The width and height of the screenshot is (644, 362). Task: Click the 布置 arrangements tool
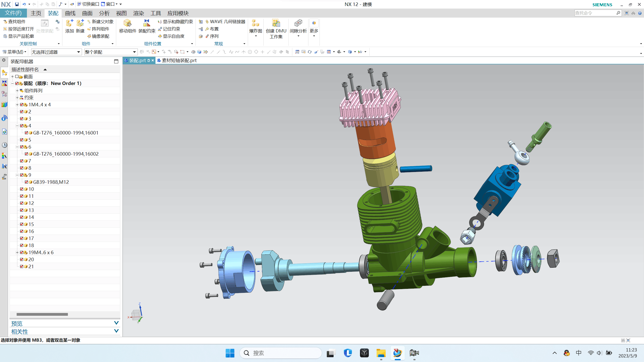212,29
